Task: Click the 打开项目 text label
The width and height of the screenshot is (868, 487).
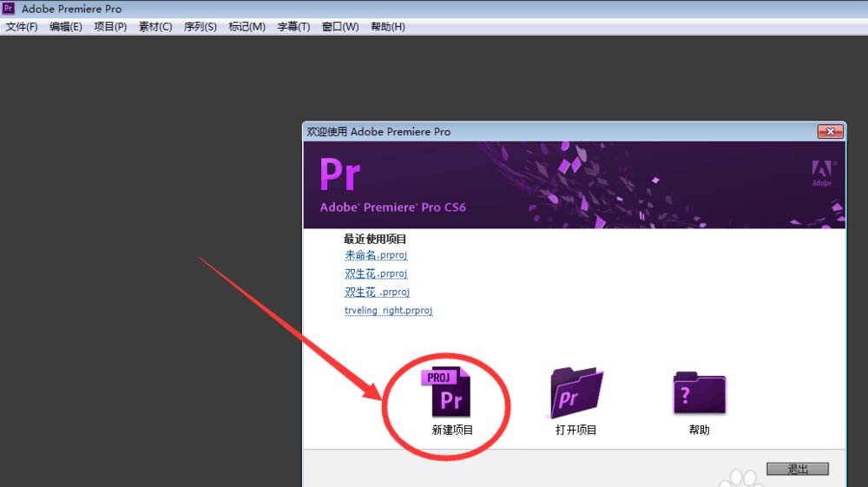Action: (575, 430)
